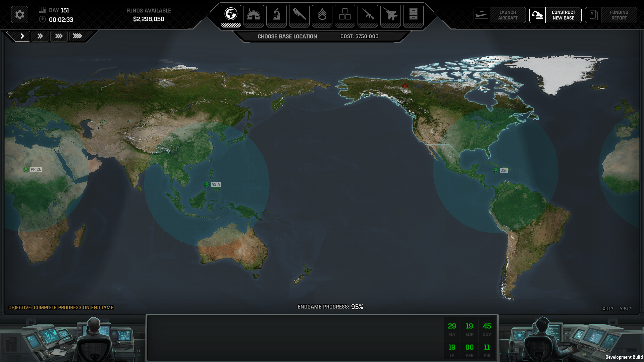Set time to single-arrow normal speed
Screen dimensions: 644x362
pyautogui.click(x=22, y=36)
